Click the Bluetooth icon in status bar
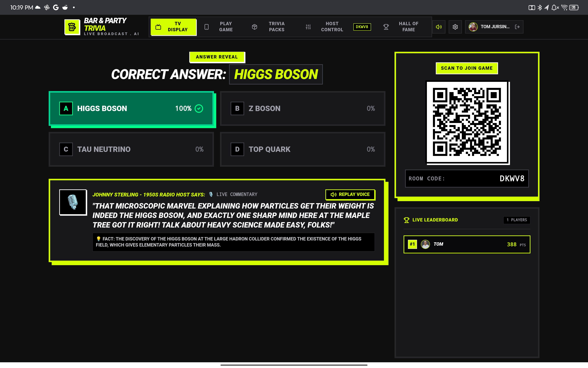 point(540,8)
